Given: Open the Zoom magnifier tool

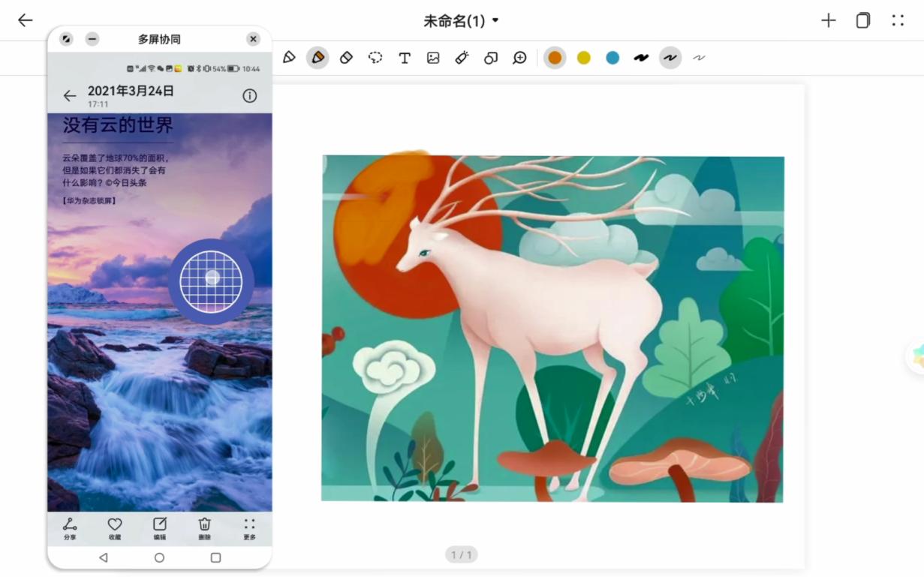Looking at the screenshot, I should click(519, 58).
